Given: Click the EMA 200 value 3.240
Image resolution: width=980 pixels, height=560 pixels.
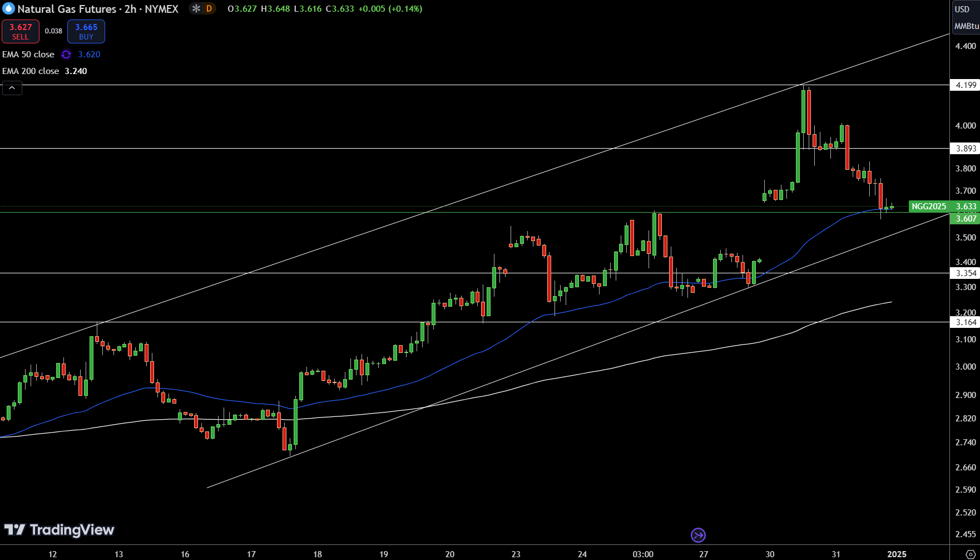Looking at the screenshot, I should (x=76, y=71).
